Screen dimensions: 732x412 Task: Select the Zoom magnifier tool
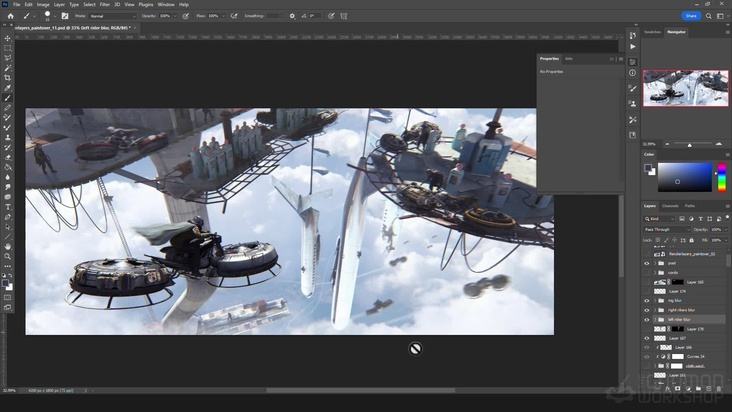7,256
